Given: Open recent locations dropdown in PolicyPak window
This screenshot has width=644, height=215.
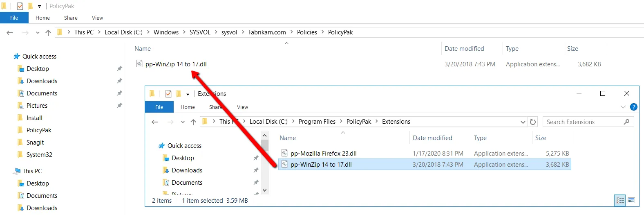Looking at the screenshot, I should [38, 33].
